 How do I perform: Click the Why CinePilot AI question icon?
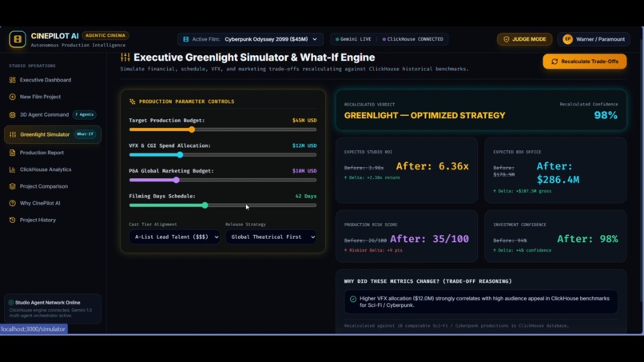pyautogui.click(x=12, y=203)
